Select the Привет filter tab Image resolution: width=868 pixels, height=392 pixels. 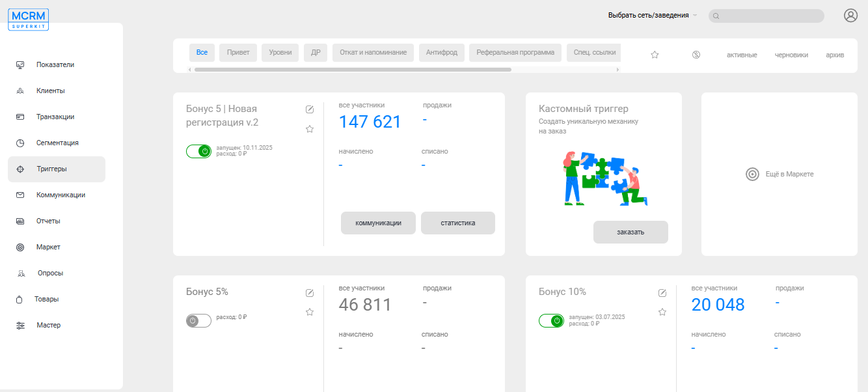coord(238,53)
